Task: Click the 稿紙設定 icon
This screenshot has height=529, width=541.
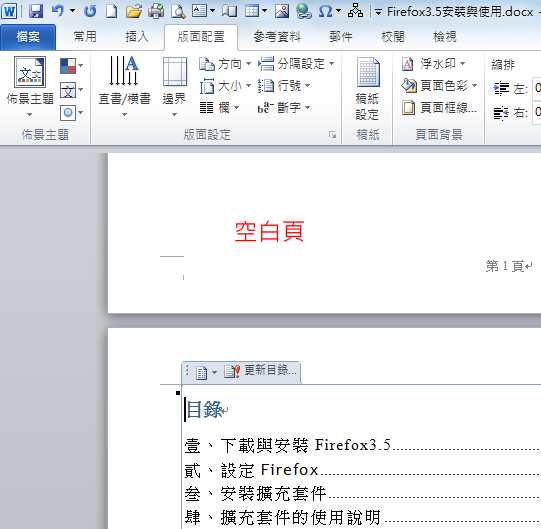Action: click(367, 89)
